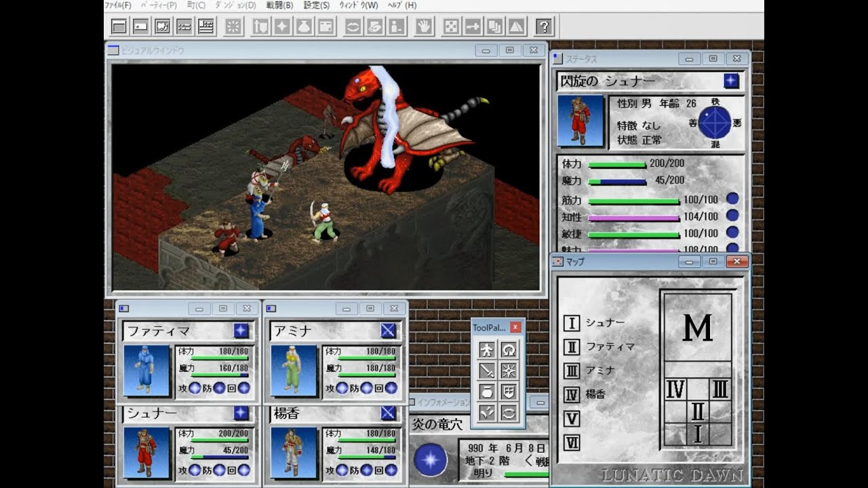The height and width of the screenshot is (488, 868).
Task: Click the blue orb beside 知性 stat
Action: (x=732, y=216)
